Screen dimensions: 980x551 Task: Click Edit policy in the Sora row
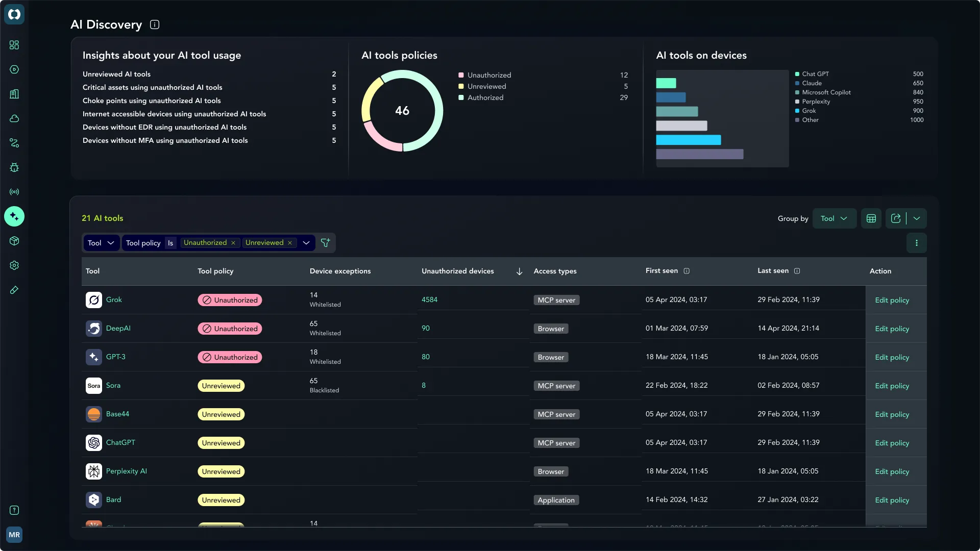pos(892,386)
